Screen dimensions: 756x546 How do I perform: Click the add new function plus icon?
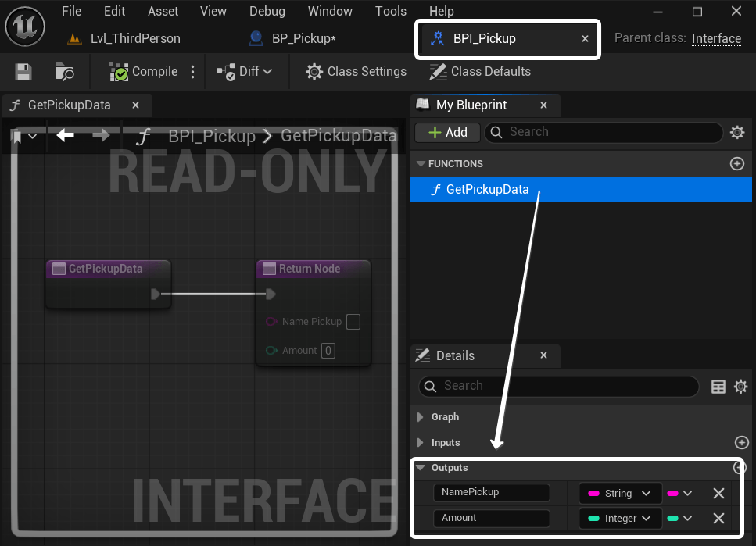tap(736, 163)
